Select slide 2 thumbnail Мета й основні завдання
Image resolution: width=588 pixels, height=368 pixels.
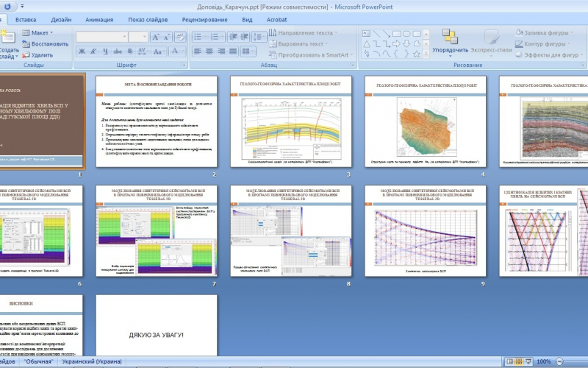pyautogui.click(x=157, y=121)
